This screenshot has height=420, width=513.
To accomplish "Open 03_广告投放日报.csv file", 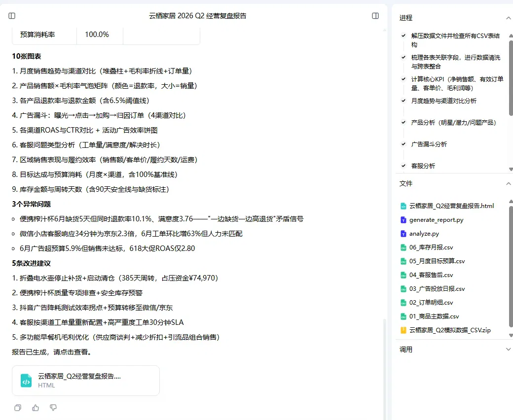I will click(437, 288).
